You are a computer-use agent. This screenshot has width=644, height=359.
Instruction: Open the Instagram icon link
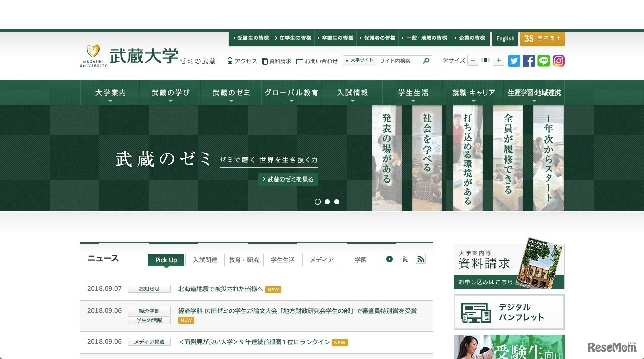point(558,61)
